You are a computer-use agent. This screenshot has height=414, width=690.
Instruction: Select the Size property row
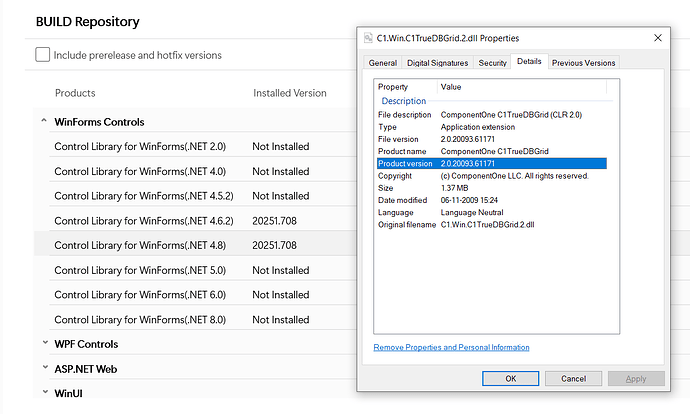point(492,188)
